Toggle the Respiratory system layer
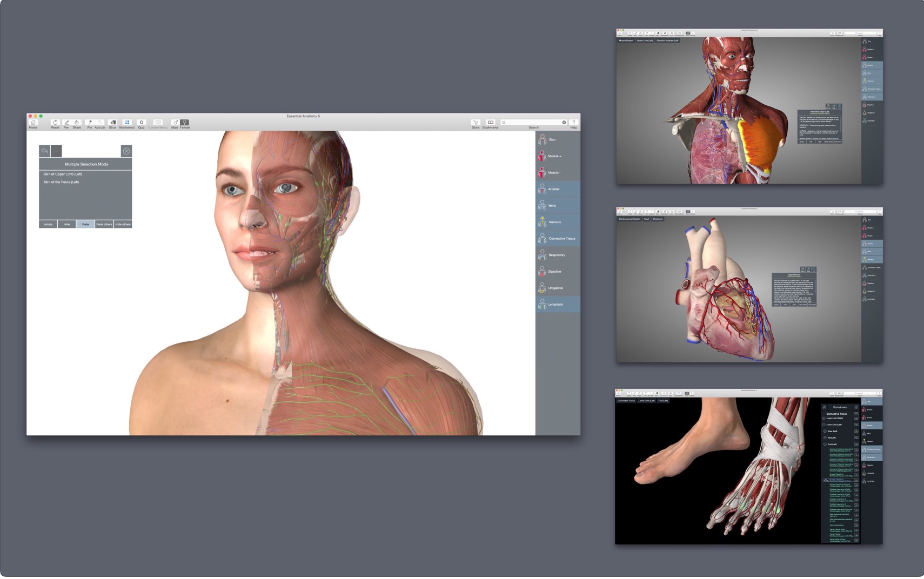The width and height of the screenshot is (924, 579). (x=558, y=255)
